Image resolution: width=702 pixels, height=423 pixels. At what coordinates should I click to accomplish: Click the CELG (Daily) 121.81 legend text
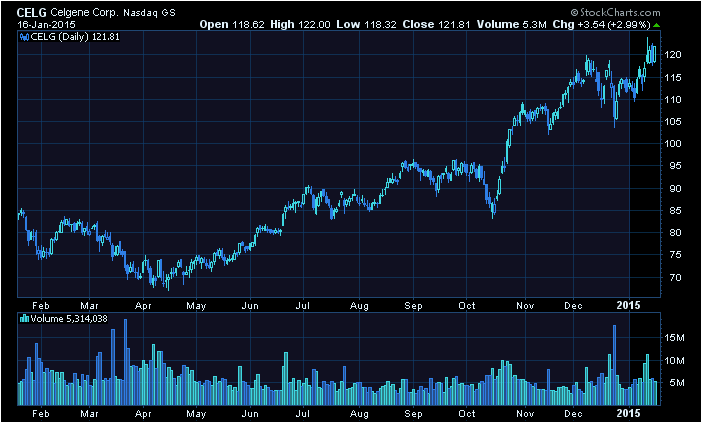pos(75,38)
